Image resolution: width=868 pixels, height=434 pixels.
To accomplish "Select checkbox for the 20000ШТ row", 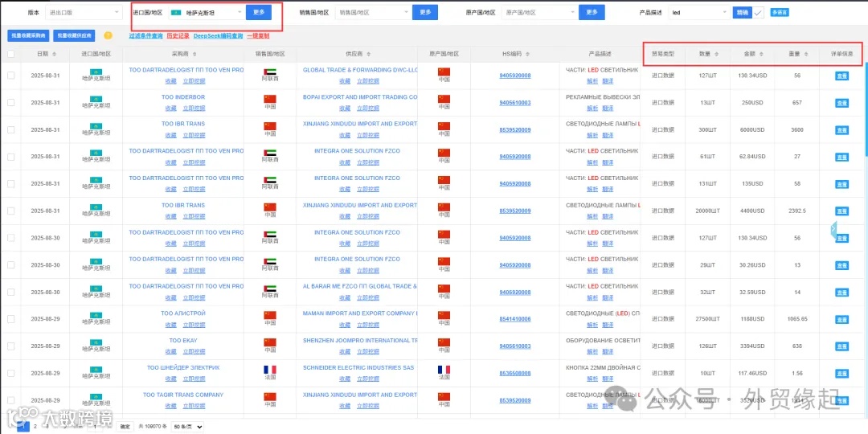I will coord(11,211).
